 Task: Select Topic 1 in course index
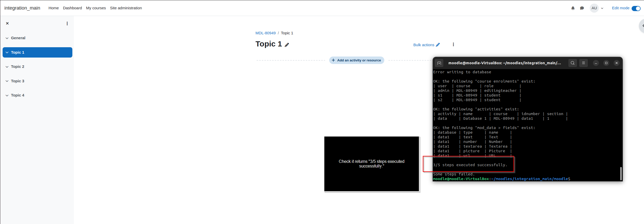(18, 52)
